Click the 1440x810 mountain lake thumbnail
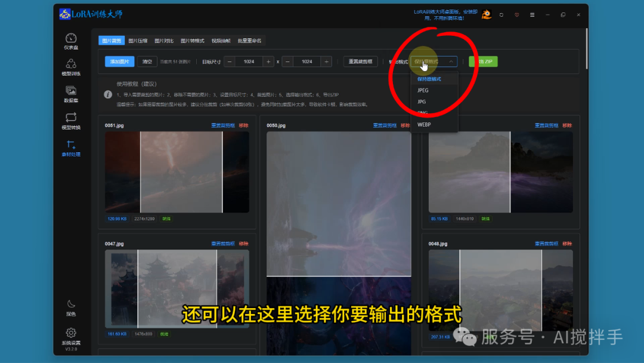Image resolution: width=644 pixels, height=363 pixels. (x=501, y=172)
